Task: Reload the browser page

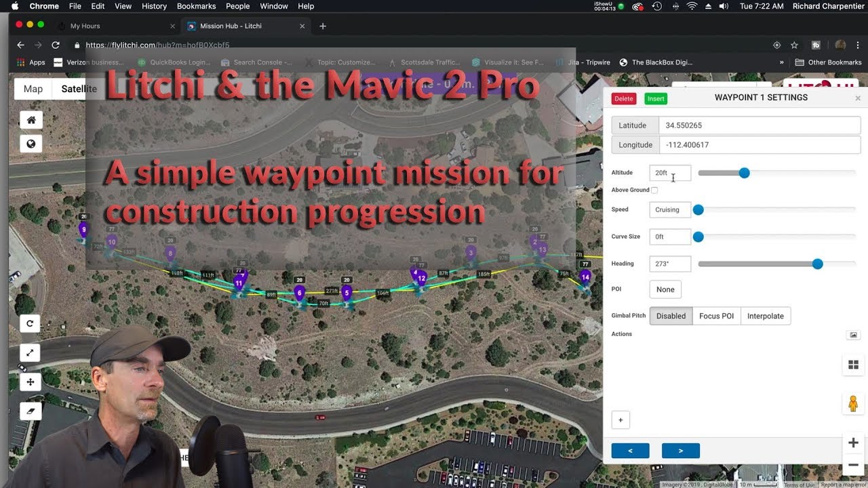Action: (56, 45)
